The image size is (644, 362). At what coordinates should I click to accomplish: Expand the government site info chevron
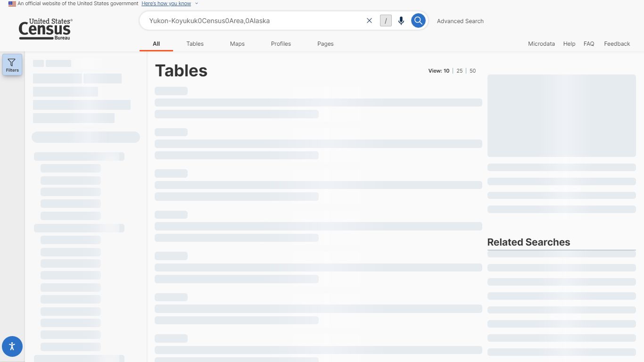coord(197,4)
